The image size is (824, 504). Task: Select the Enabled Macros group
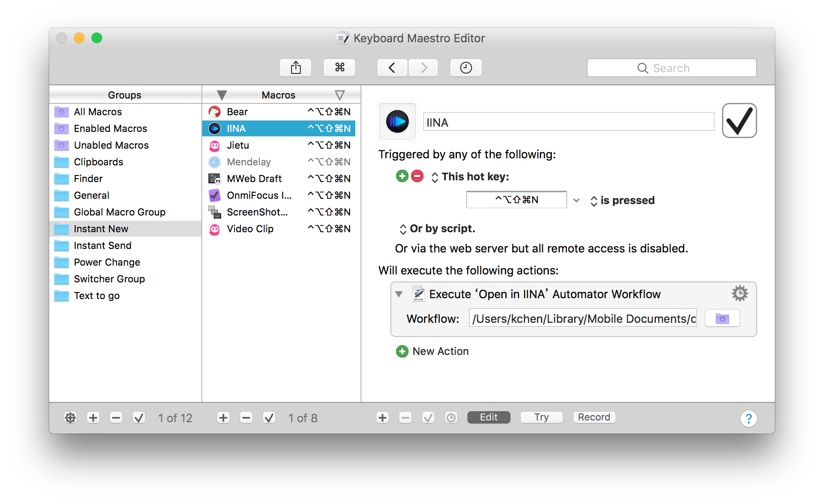tap(125, 128)
